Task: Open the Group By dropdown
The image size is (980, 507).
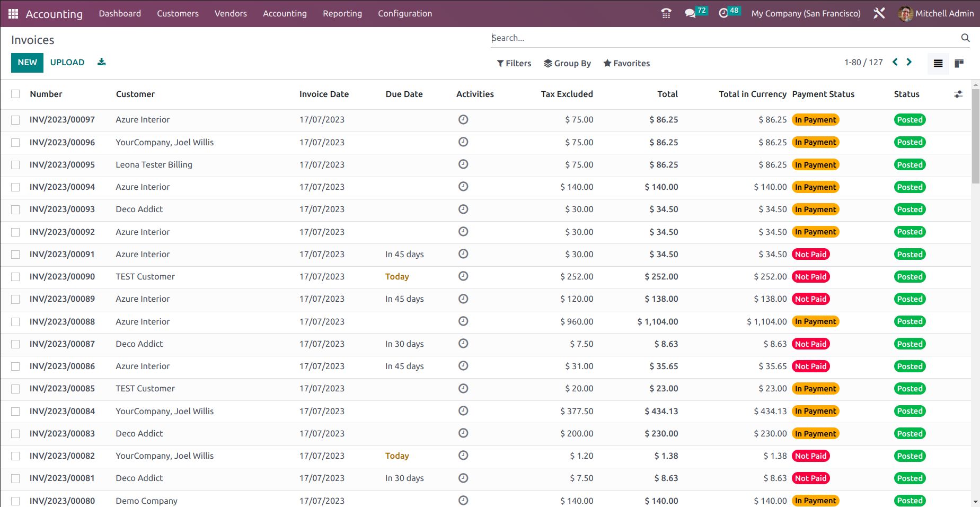Action: [x=567, y=63]
